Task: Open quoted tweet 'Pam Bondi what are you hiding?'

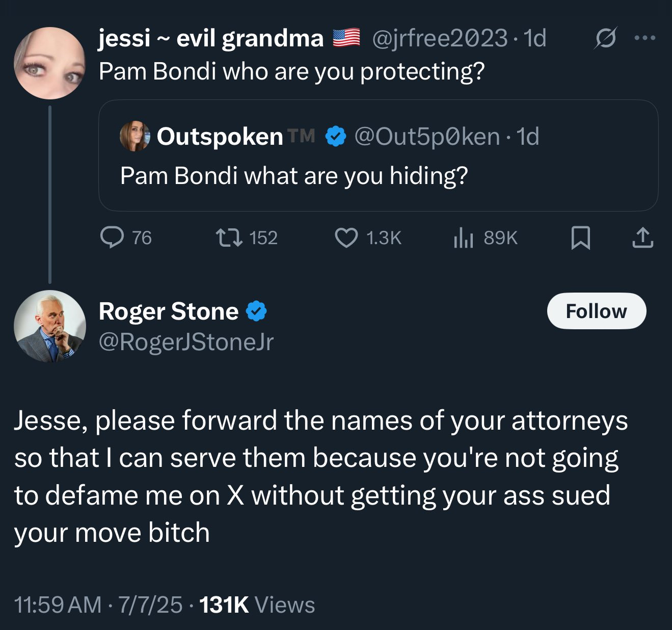Action: pyautogui.click(x=294, y=176)
